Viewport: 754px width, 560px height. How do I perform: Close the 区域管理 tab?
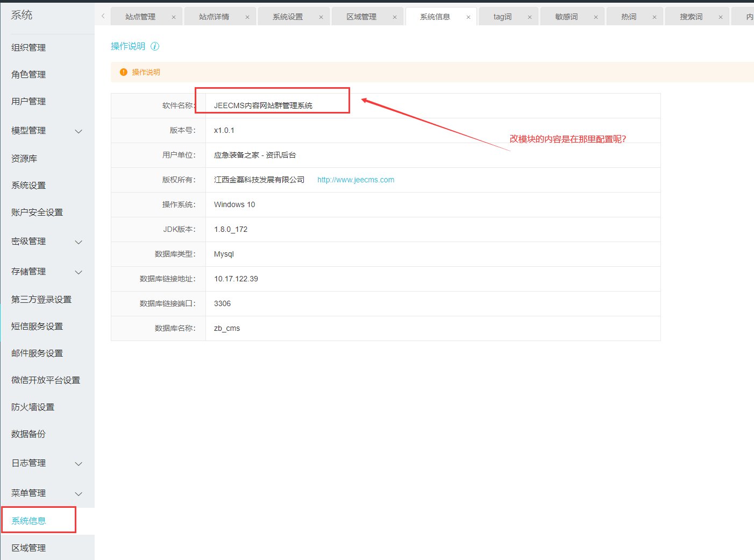click(x=395, y=17)
